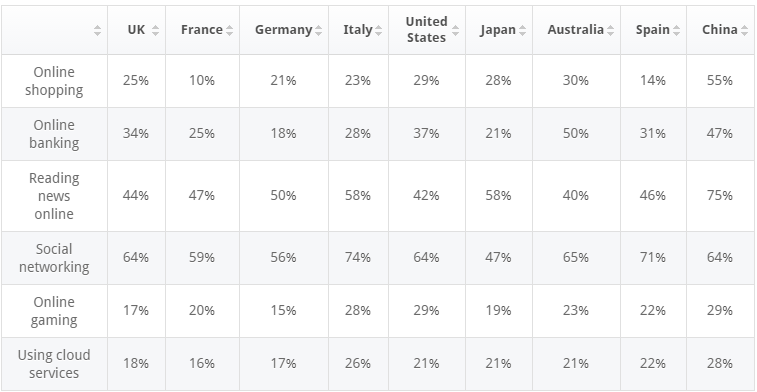Click sort arrows in the first blank header
Viewport: 757px width, 392px height.
coord(98,30)
